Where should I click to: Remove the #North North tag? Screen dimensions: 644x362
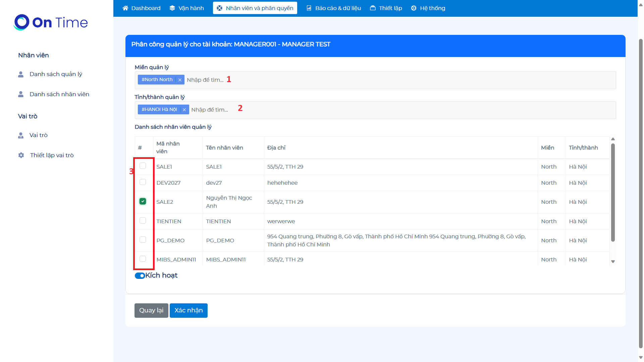[180, 80]
